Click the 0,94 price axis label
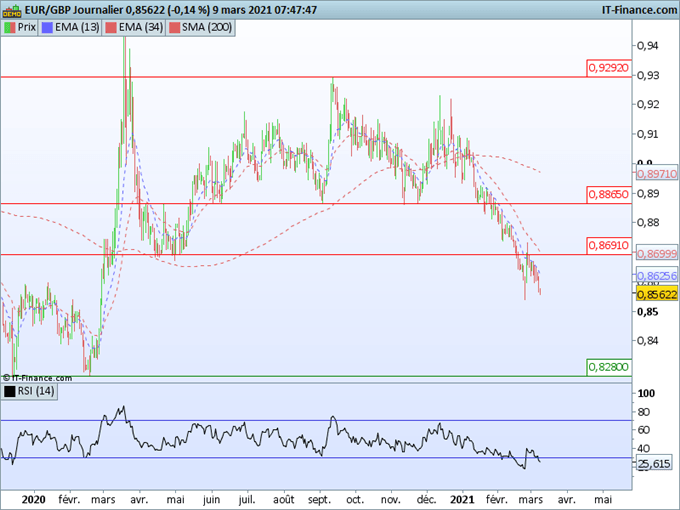 click(x=647, y=46)
